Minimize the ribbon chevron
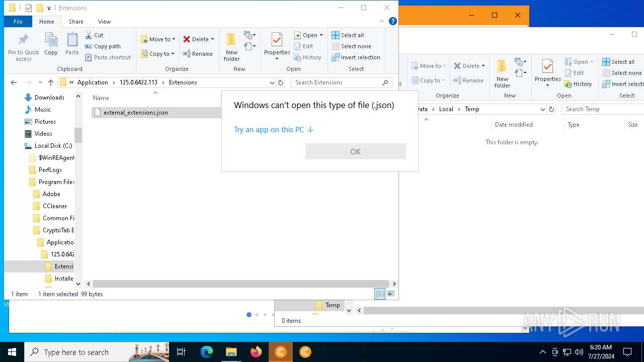Viewport: 644px width, 362px height. [382, 21]
